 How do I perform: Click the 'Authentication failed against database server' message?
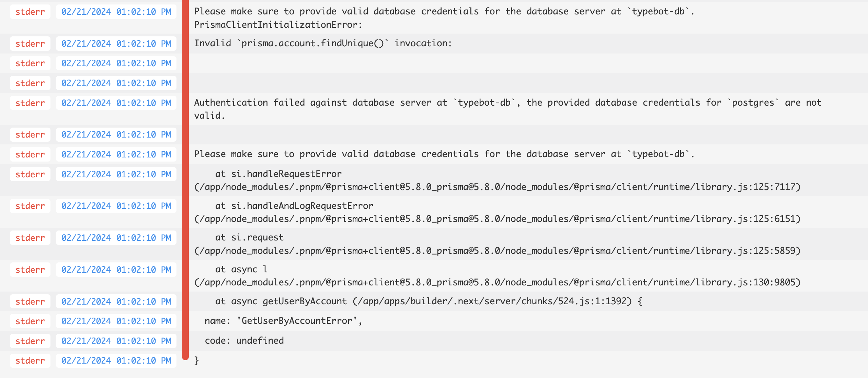pos(508,109)
